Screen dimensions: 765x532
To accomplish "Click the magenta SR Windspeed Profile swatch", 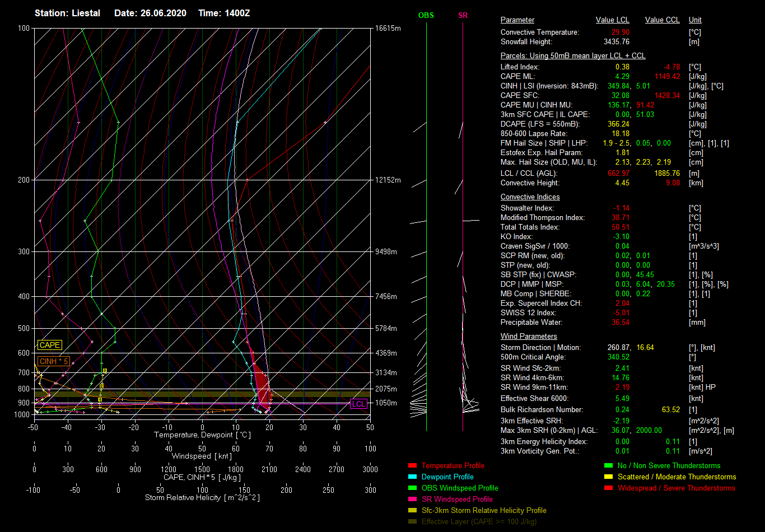I will [x=412, y=499].
